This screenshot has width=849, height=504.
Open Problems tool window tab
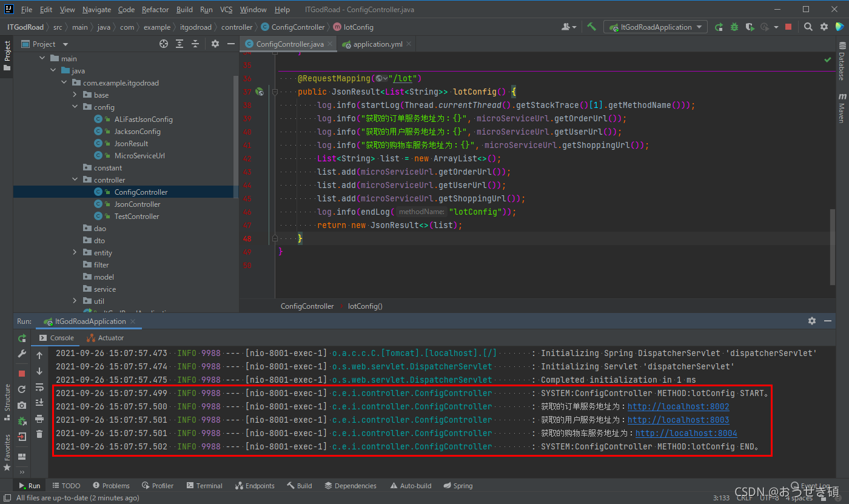click(111, 486)
